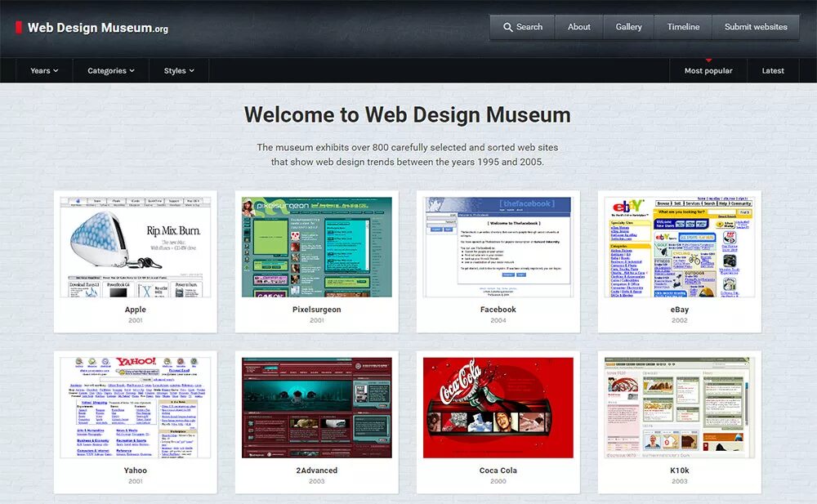Viewport: 817px width, 504px height.
Task: Click the 2002 year under eBay
Action: coord(680,320)
